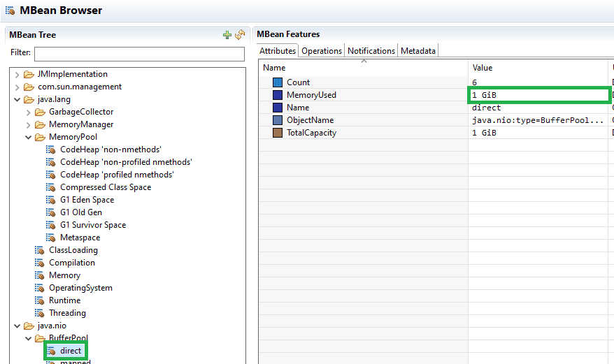Click the Runtime bean icon
Viewport: 614px width, 364px height.
click(40, 300)
